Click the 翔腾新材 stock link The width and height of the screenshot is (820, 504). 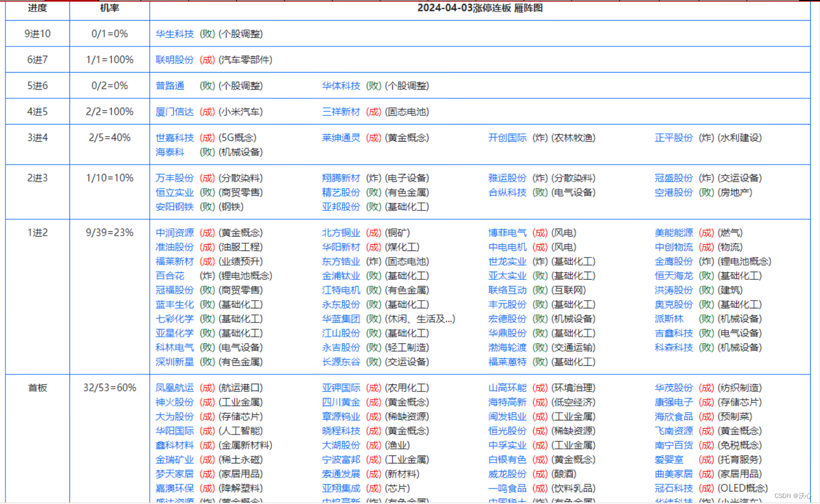coord(341,178)
